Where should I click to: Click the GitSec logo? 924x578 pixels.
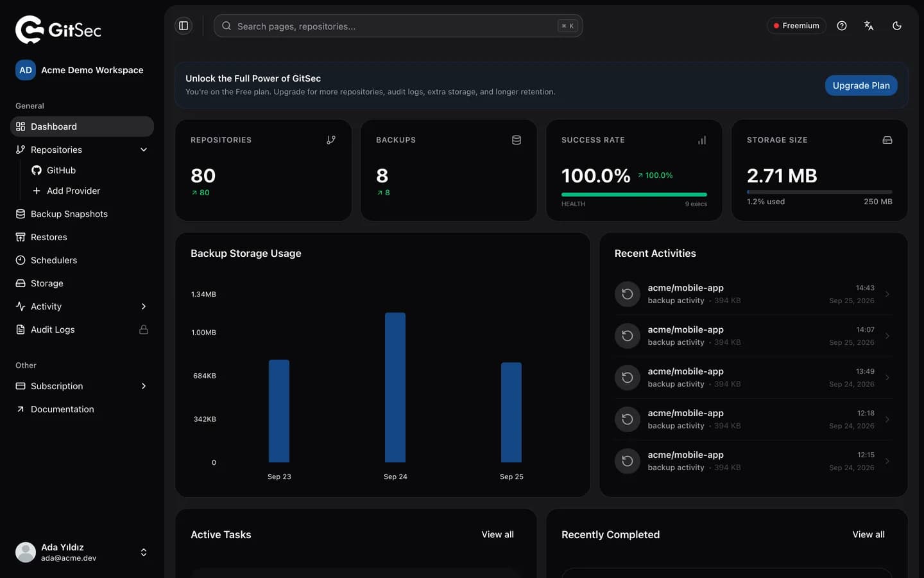coord(58,30)
